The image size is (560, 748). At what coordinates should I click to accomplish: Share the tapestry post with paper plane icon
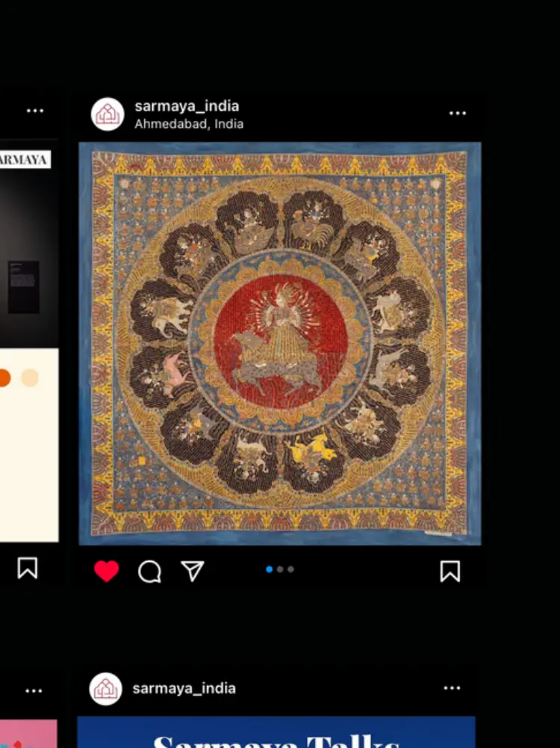coord(193,571)
